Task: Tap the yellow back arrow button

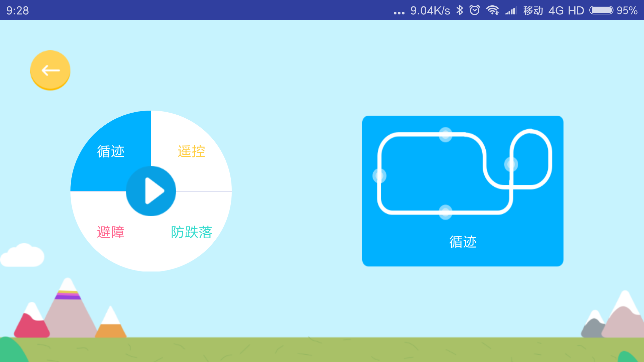Action: [x=50, y=70]
